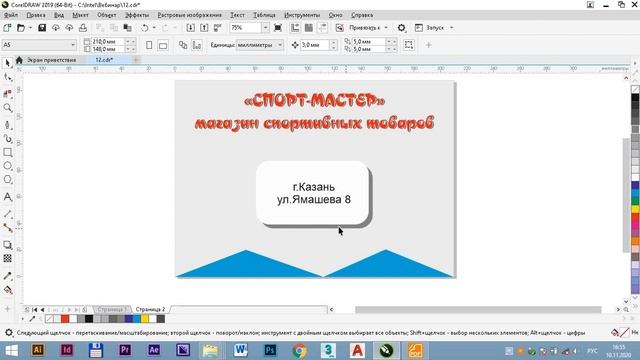Select the Polygon tool

point(7,179)
